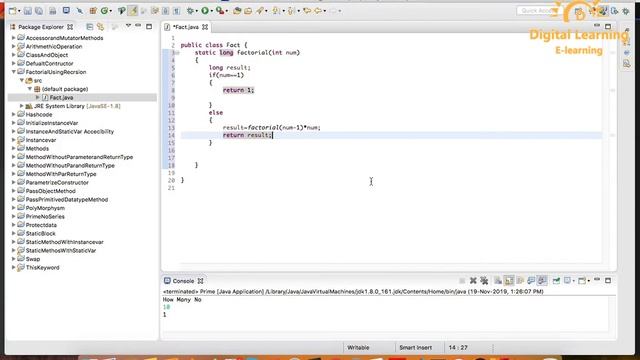Close the *Fact.java editor tab
The width and height of the screenshot is (640, 360).
click(205, 27)
